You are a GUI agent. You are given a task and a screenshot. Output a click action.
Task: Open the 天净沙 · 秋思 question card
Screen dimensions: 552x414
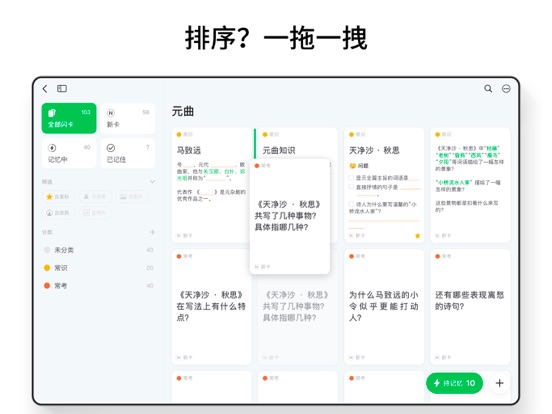384,185
